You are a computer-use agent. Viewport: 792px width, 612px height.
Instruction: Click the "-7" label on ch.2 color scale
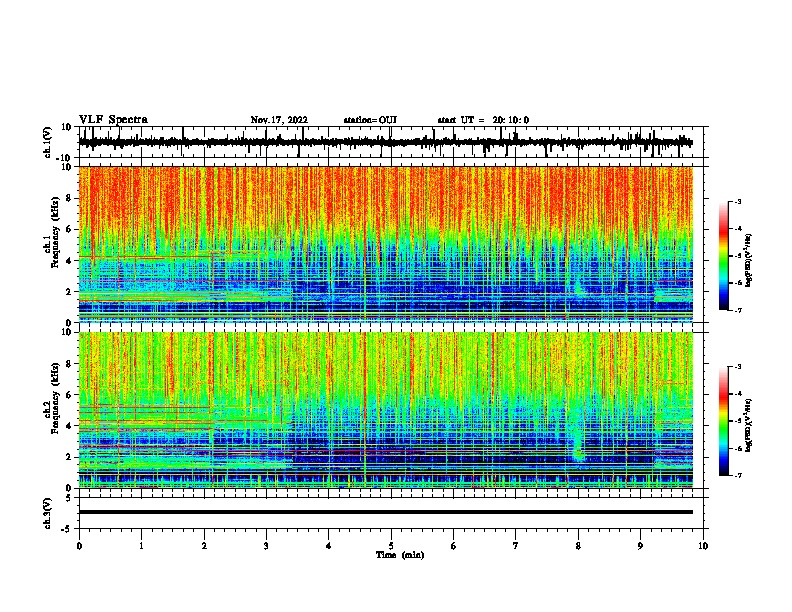click(x=737, y=475)
